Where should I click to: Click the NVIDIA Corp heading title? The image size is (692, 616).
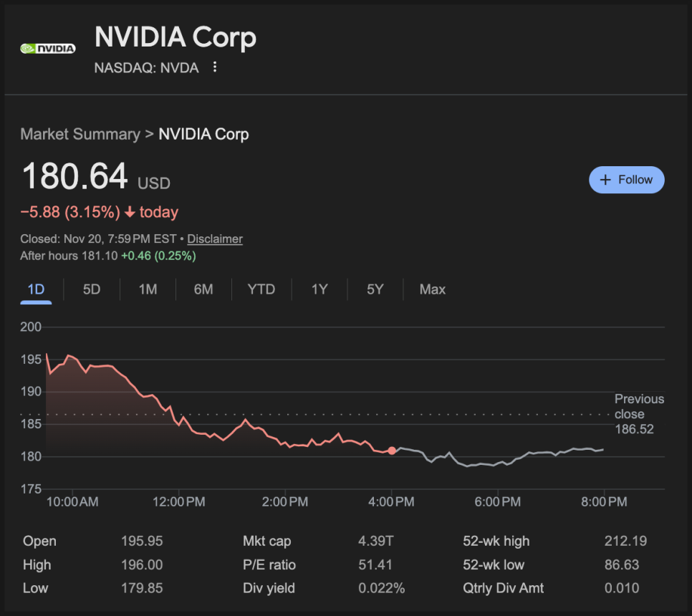click(x=176, y=37)
